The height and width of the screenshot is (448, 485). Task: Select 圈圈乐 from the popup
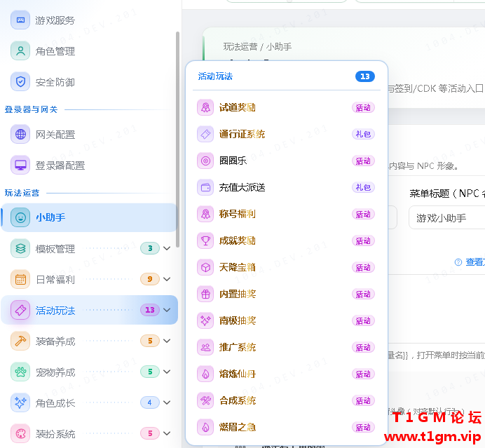(286, 161)
